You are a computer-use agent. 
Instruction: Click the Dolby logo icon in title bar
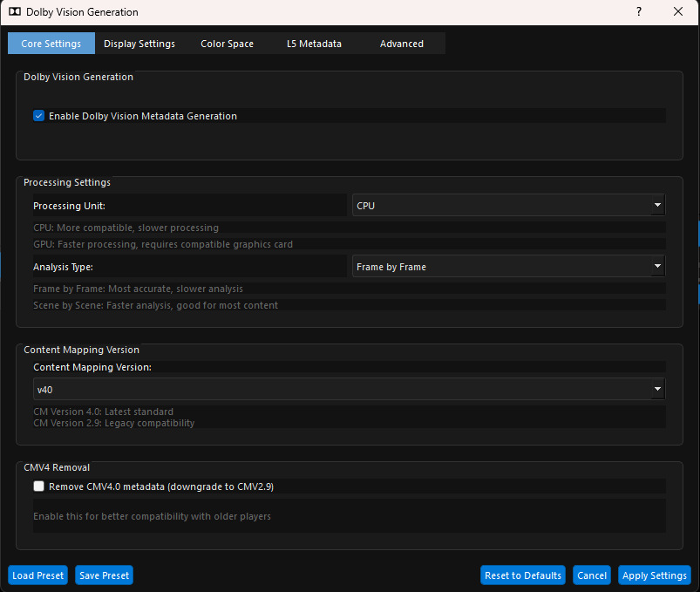coord(15,11)
